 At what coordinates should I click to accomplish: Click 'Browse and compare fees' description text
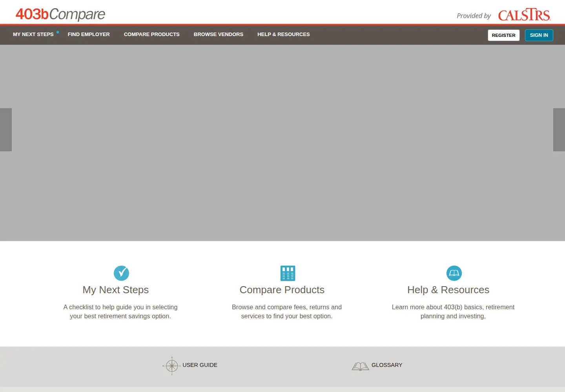[x=287, y=312]
